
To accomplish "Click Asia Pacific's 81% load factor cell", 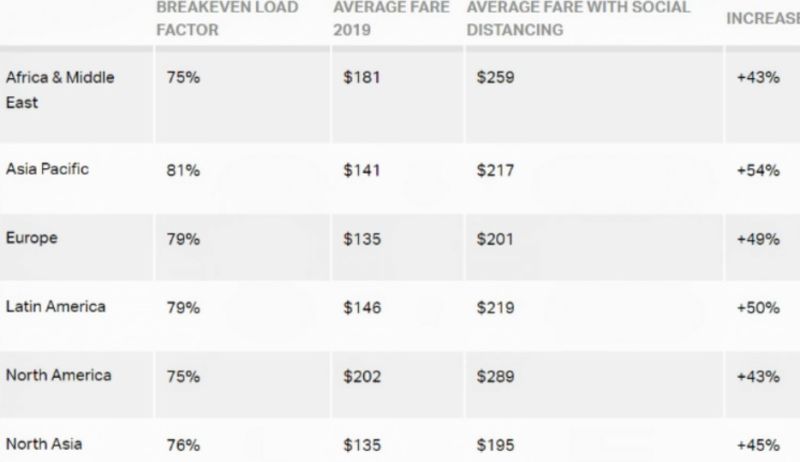I will [x=183, y=170].
